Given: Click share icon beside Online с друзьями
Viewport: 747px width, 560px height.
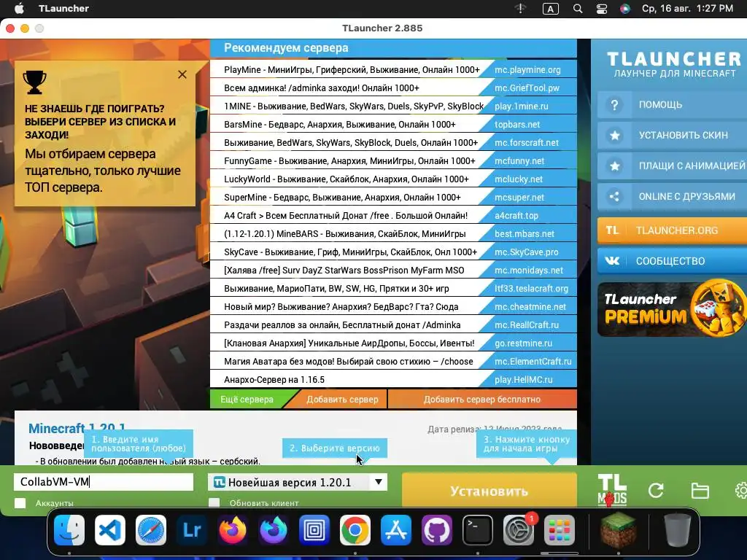Looking at the screenshot, I should (x=614, y=196).
